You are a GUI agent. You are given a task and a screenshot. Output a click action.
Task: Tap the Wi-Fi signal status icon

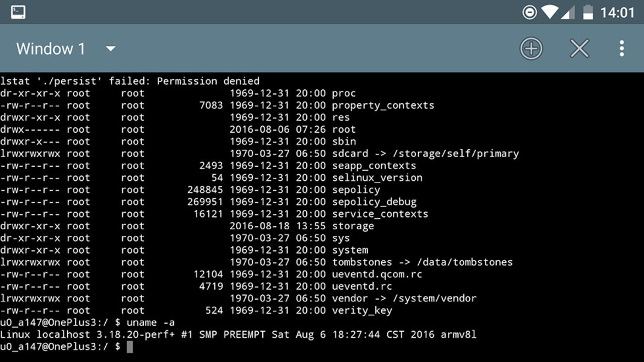(550, 12)
